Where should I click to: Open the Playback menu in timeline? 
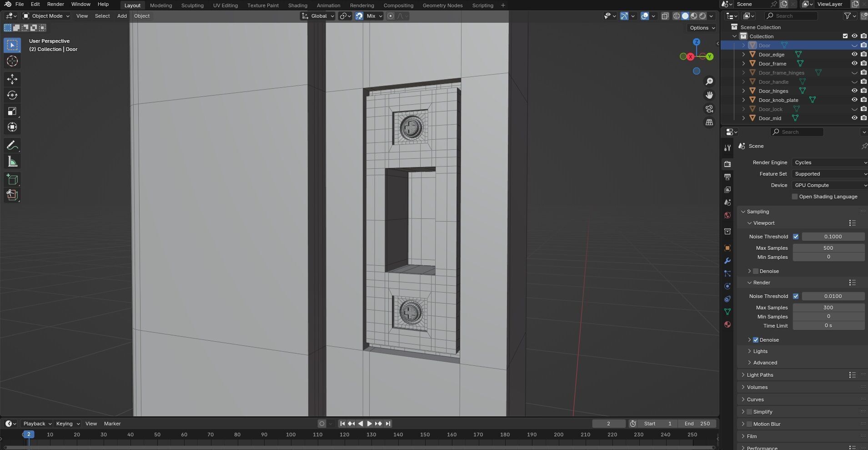click(x=37, y=424)
